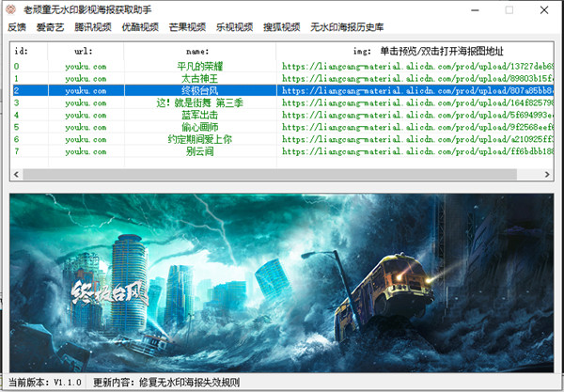Select 搜狐视频 in menu bar
This screenshot has width=564, height=392.
281,28
